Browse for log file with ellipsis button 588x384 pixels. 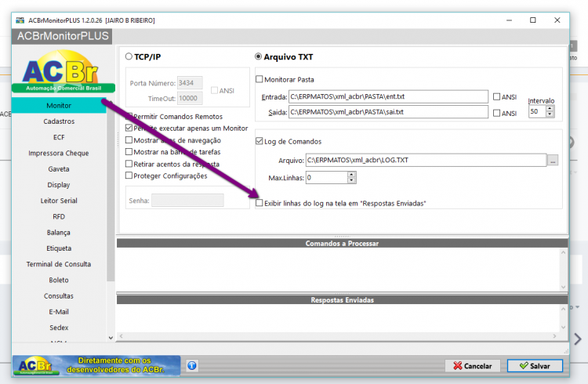tap(553, 160)
